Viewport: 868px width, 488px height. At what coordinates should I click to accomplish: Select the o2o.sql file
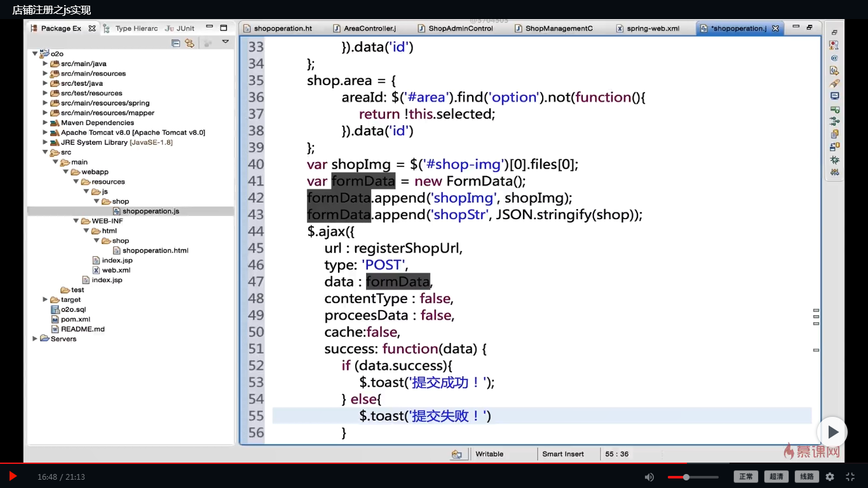tap(73, 309)
